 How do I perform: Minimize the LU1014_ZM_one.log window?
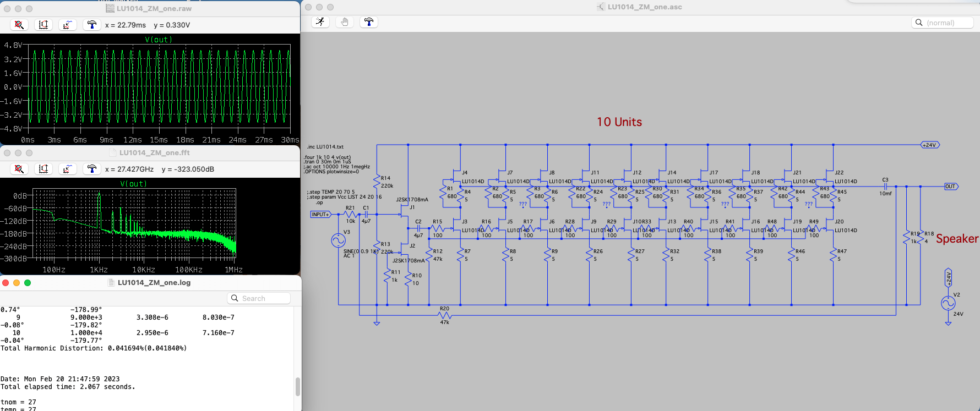point(17,283)
